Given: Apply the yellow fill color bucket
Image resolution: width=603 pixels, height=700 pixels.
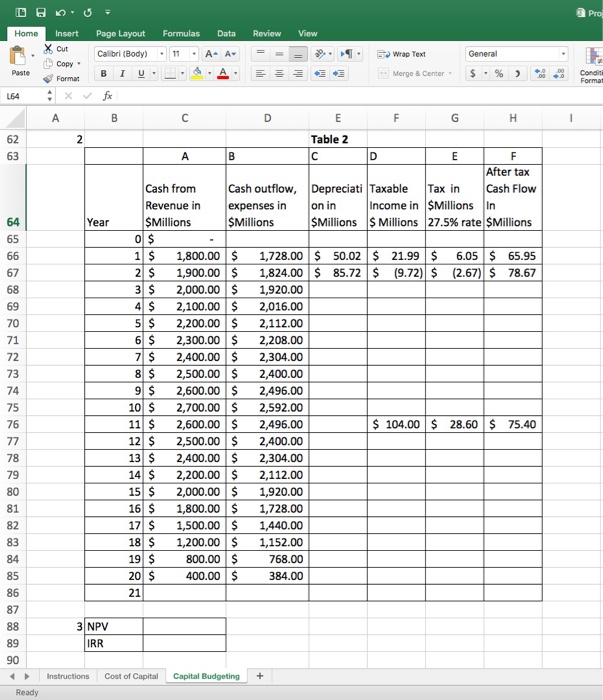Looking at the screenshot, I should 197,73.
